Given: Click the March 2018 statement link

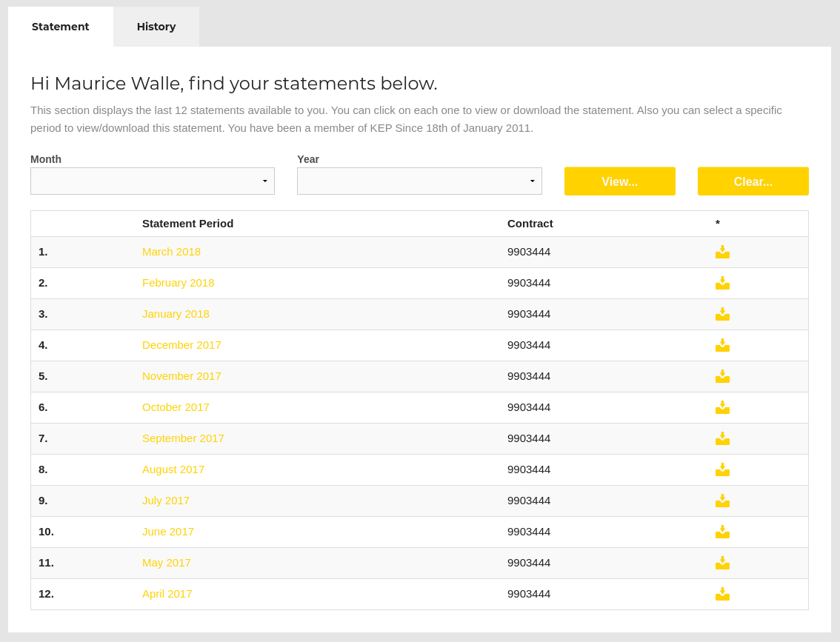Looking at the screenshot, I should pos(171,252).
